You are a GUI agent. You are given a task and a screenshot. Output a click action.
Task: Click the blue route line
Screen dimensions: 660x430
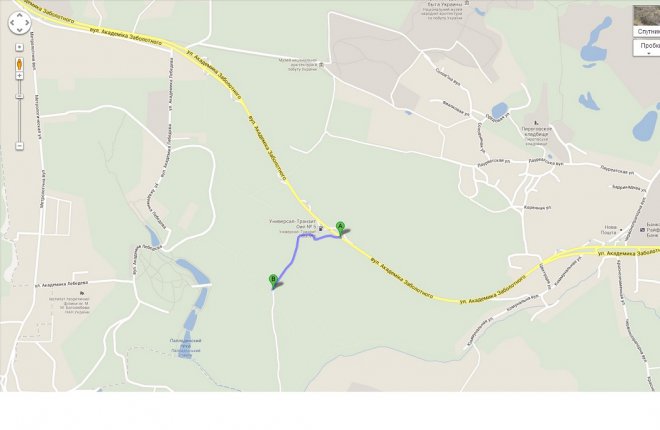pos(290,261)
